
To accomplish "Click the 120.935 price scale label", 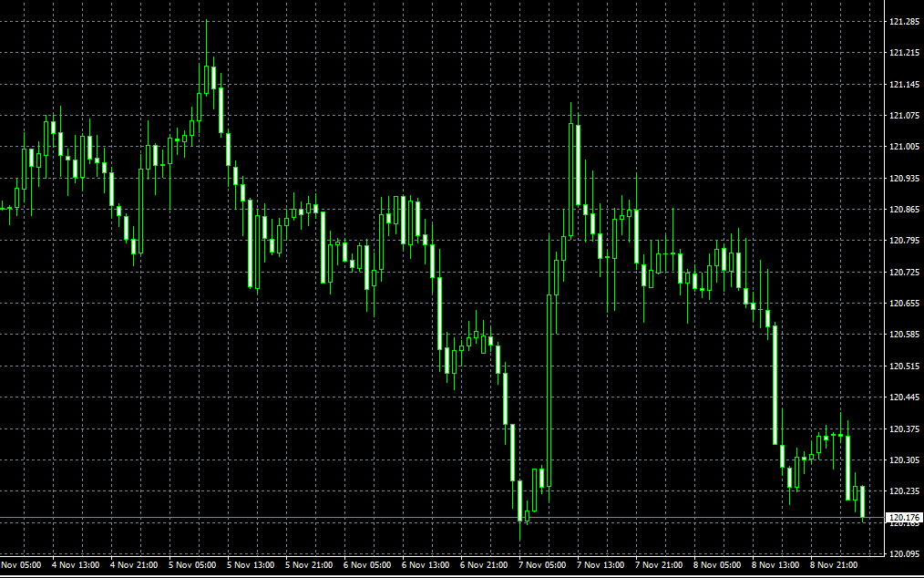I will (905, 178).
